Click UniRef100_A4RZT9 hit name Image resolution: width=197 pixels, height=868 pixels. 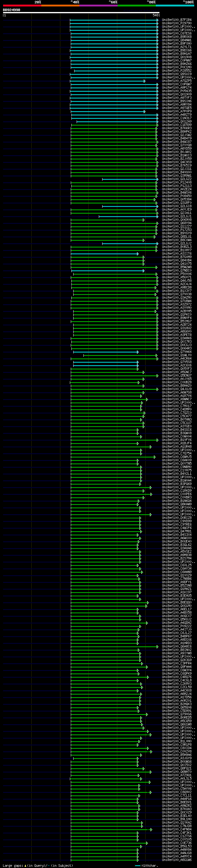[177, 115]
